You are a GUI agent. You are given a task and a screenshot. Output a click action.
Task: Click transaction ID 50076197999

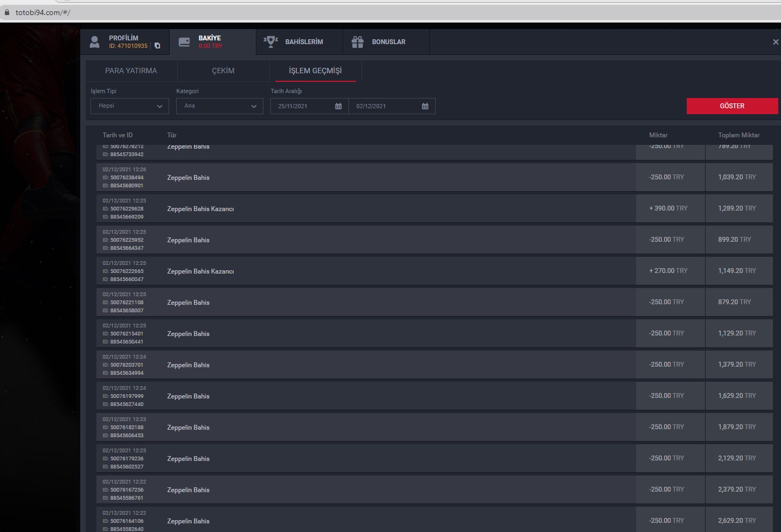click(x=123, y=396)
